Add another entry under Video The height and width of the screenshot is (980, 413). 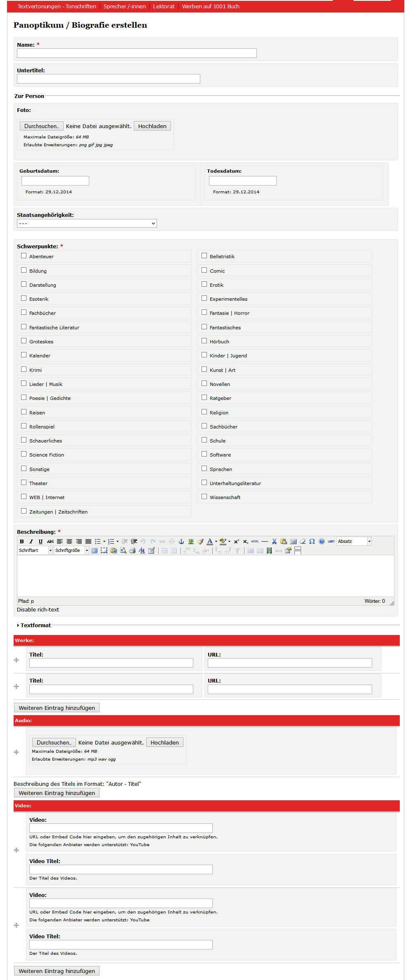57,971
